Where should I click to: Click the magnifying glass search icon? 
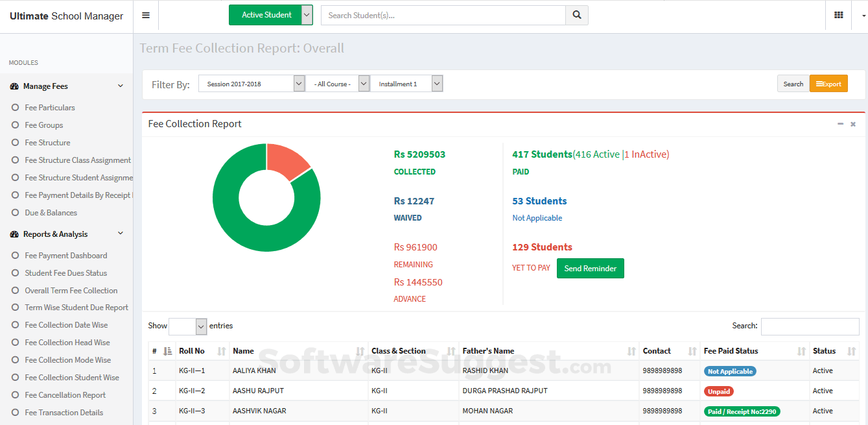tap(576, 16)
